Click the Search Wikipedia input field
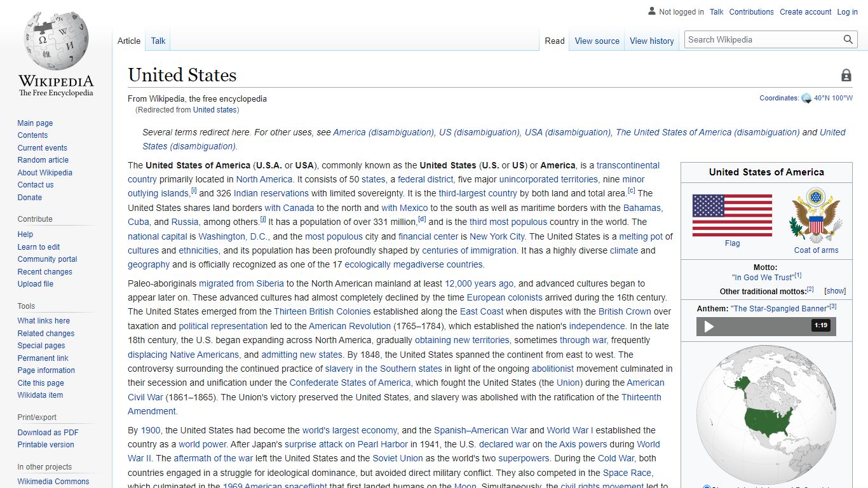 coord(763,39)
